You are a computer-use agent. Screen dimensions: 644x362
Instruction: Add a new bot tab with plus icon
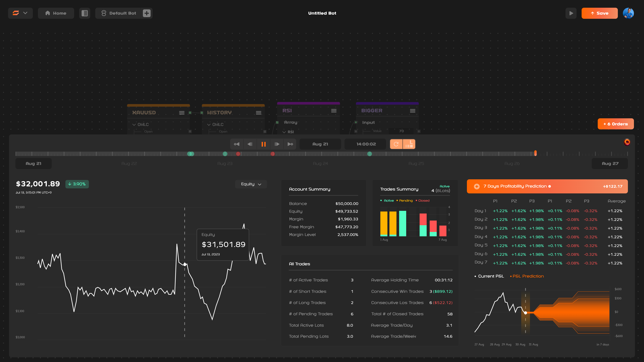click(x=147, y=13)
